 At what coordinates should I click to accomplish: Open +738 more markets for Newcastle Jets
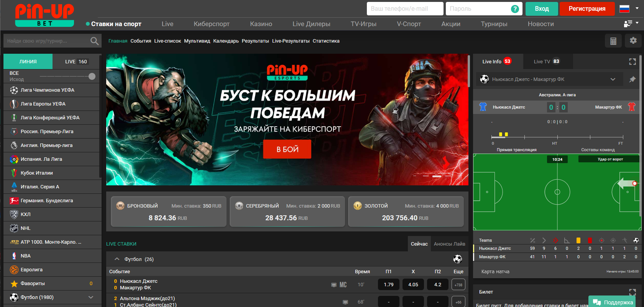click(x=458, y=285)
